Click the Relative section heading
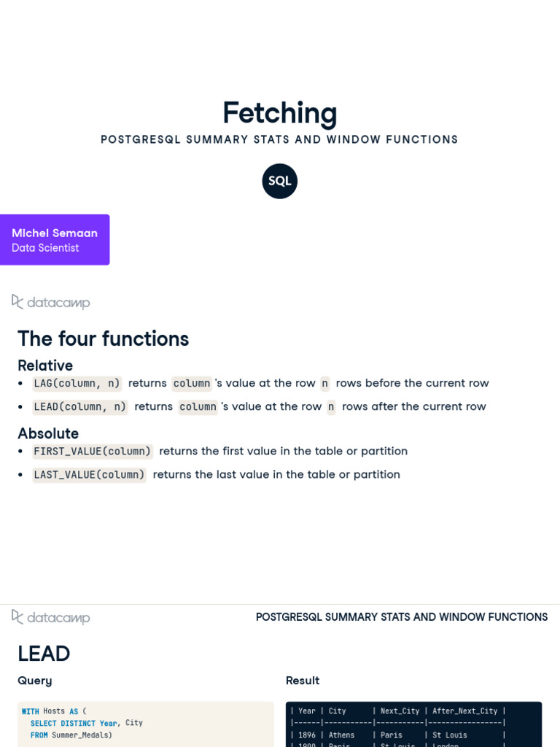560x747 pixels. pyautogui.click(x=45, y=365)
